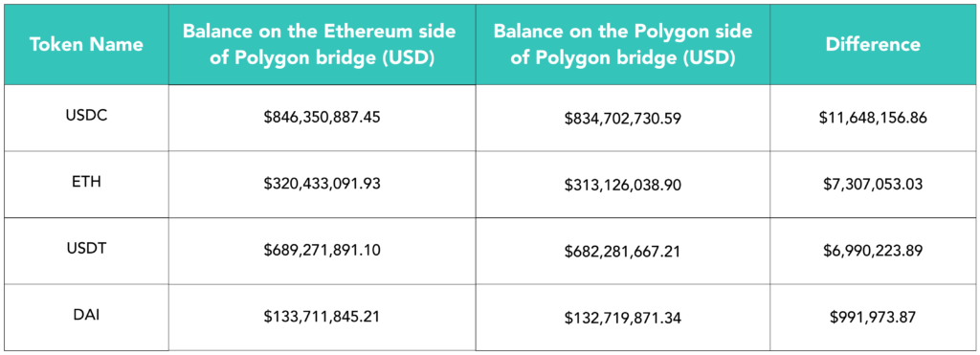
Task: Click the $313,126,038.90 ETH Polygon balance
Action: [x=622, y=185]
